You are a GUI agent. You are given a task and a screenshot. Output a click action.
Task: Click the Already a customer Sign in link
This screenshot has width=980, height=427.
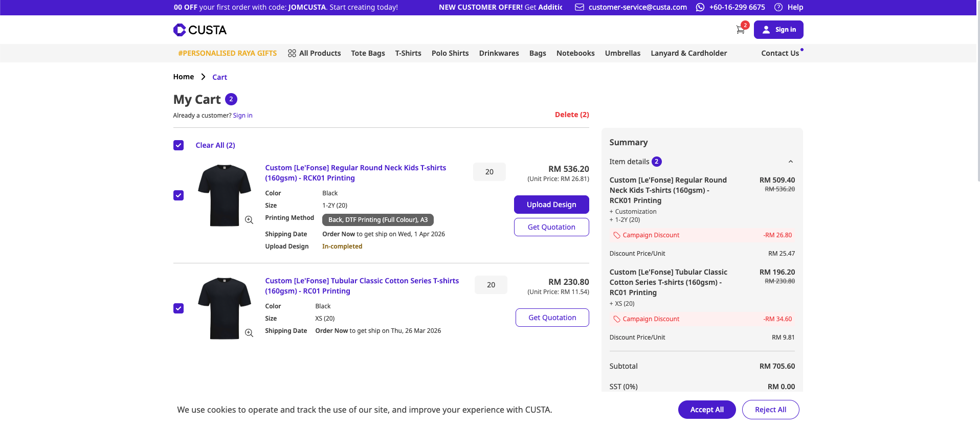243,116
